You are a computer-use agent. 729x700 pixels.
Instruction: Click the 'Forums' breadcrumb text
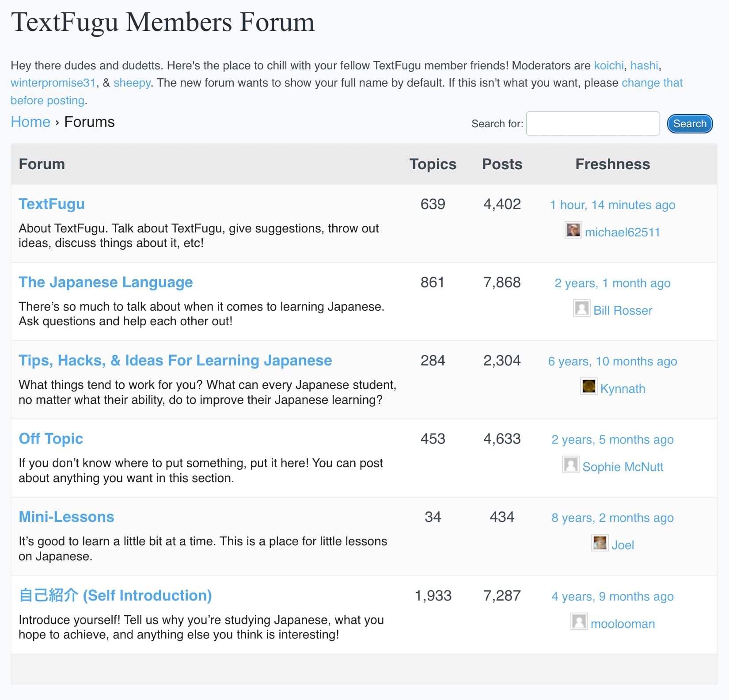(x=89, y=122)
